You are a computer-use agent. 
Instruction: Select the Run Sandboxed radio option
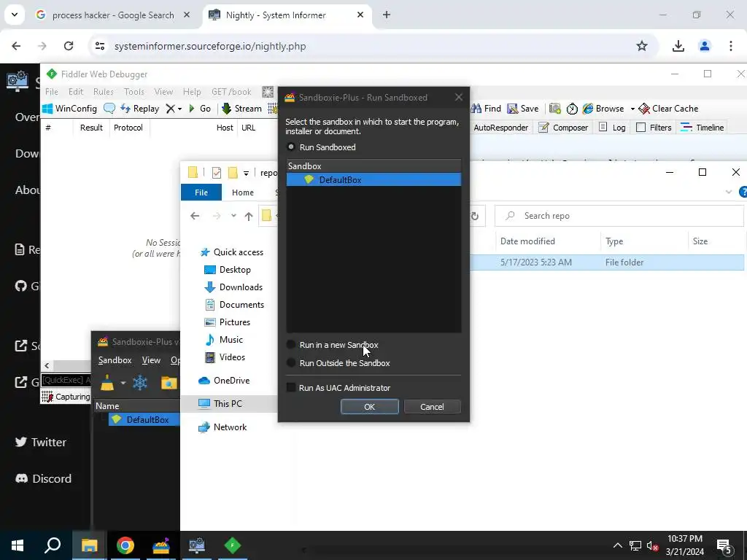point(290,147)
